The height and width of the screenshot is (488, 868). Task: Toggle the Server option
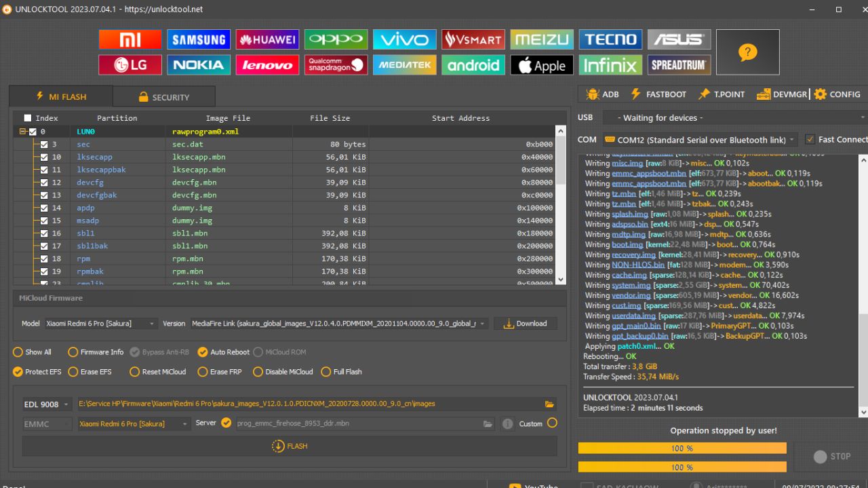tap(226, 423)
